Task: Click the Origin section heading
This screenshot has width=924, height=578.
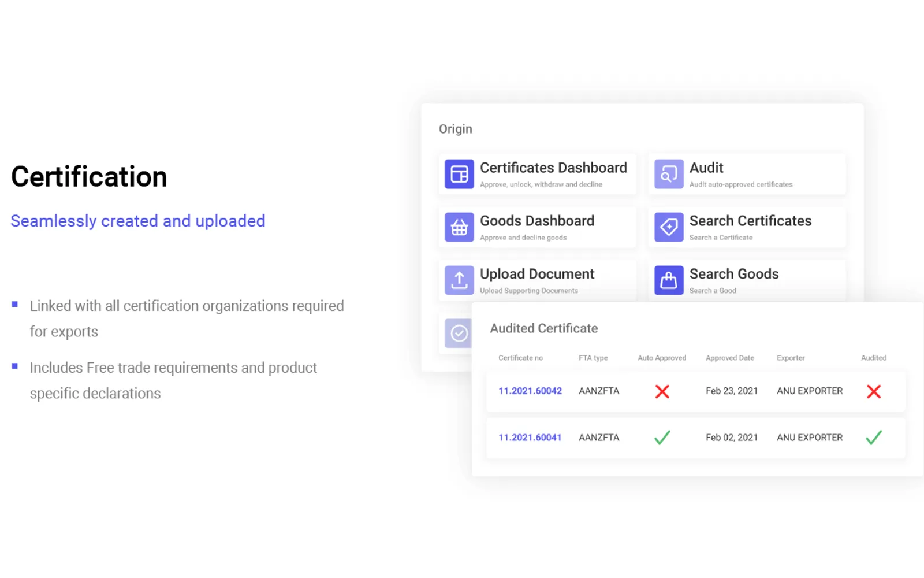Action: click(455, 129)
